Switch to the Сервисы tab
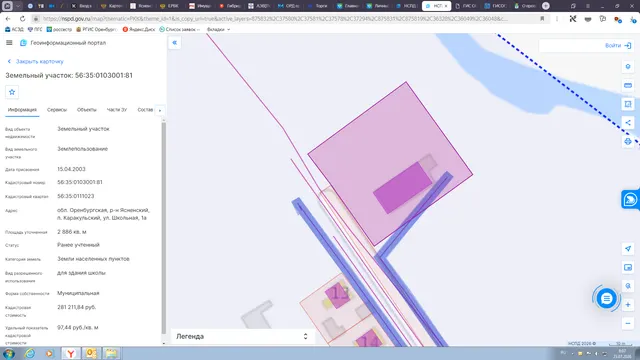This screenshot has width=640, height=360. [x=57, y=110]
